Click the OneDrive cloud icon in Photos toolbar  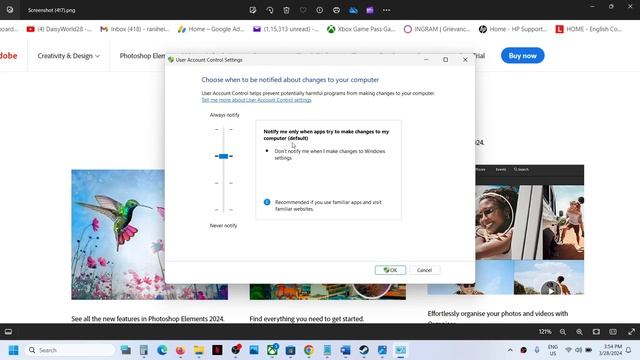pos(353,10)
